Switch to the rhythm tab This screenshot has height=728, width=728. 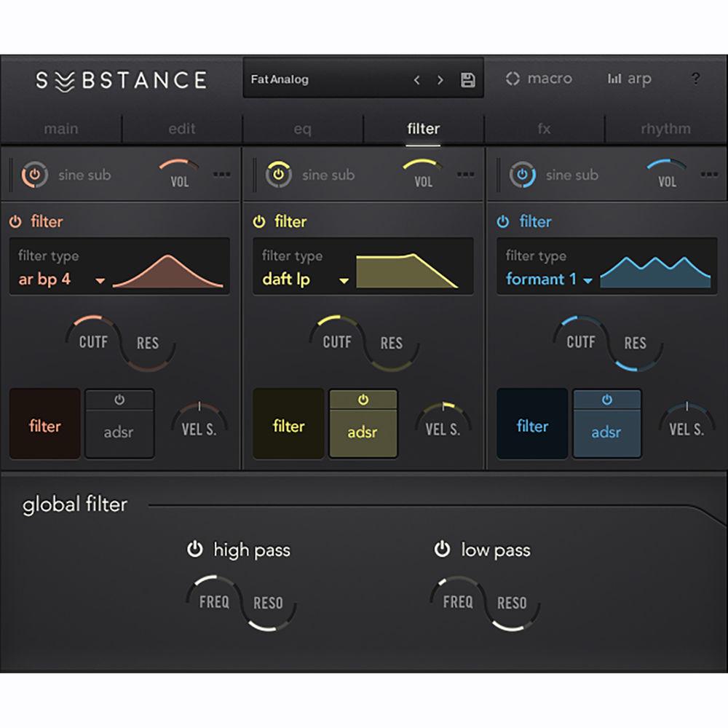665,128
